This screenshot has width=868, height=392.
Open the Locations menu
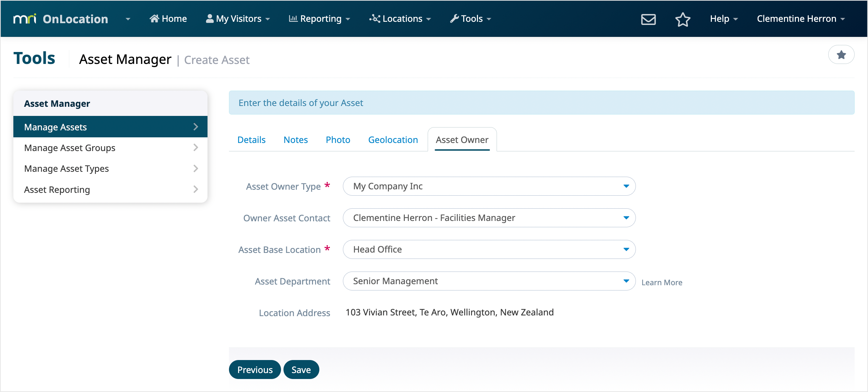click(x=400, y=19)
